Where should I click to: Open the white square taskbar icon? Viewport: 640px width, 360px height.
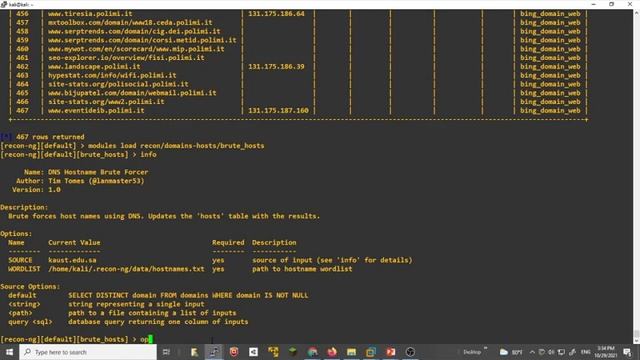click(x=253, y=352)
